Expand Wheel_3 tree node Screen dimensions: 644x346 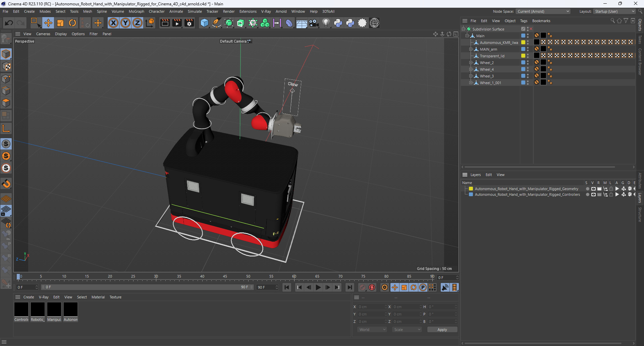coord(471,76)
